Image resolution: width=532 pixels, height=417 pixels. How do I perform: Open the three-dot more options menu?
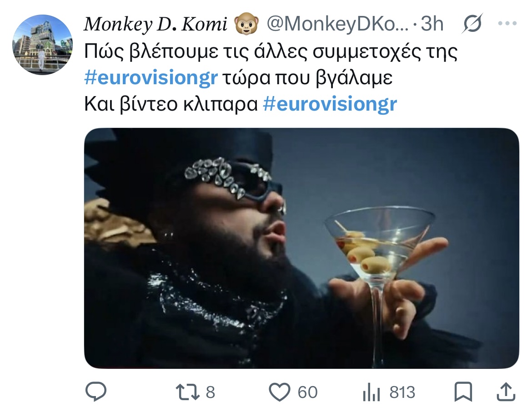(x=507, y=24)
